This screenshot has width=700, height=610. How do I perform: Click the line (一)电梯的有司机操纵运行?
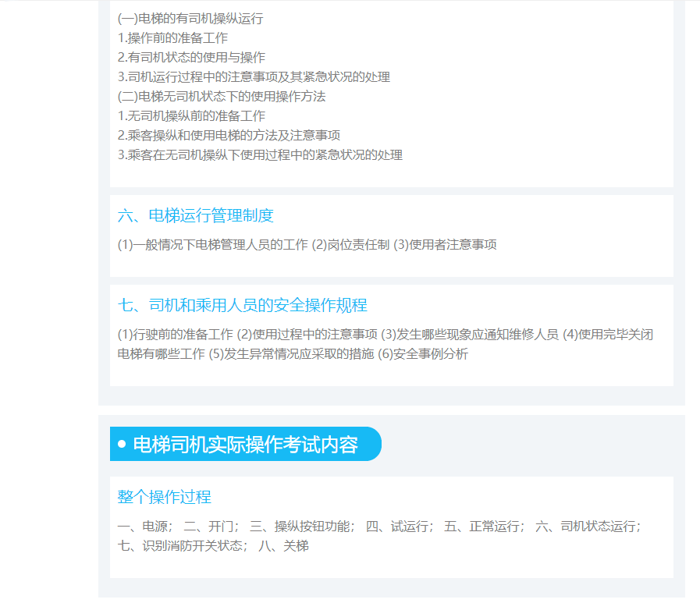point(190,19)
